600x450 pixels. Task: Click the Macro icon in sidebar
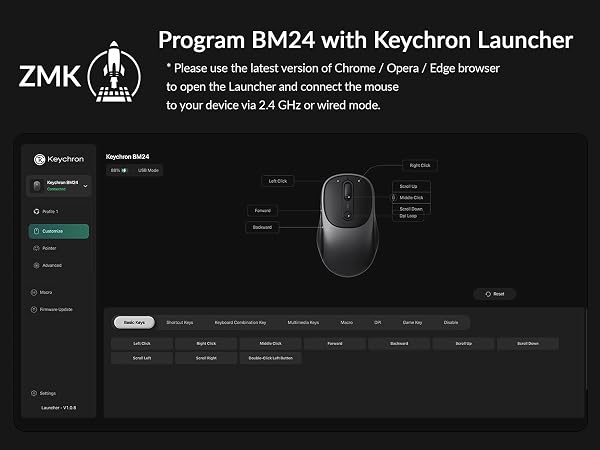click(33, 292)
